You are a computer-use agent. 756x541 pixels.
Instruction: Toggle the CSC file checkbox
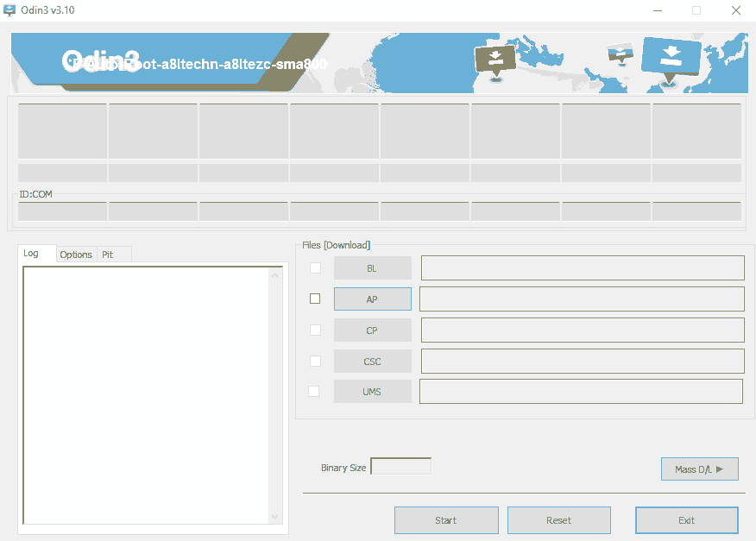click(x=315, y=361)
